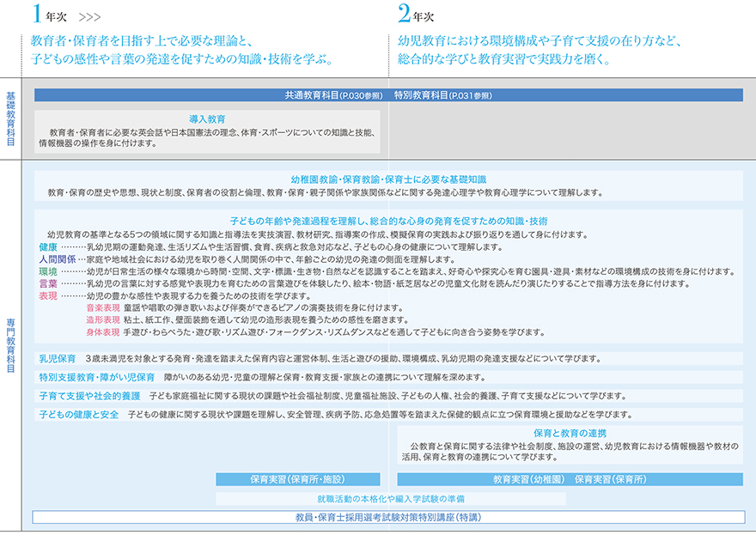
Task: Click the '1年次' heading
Action: coord(49,14)
